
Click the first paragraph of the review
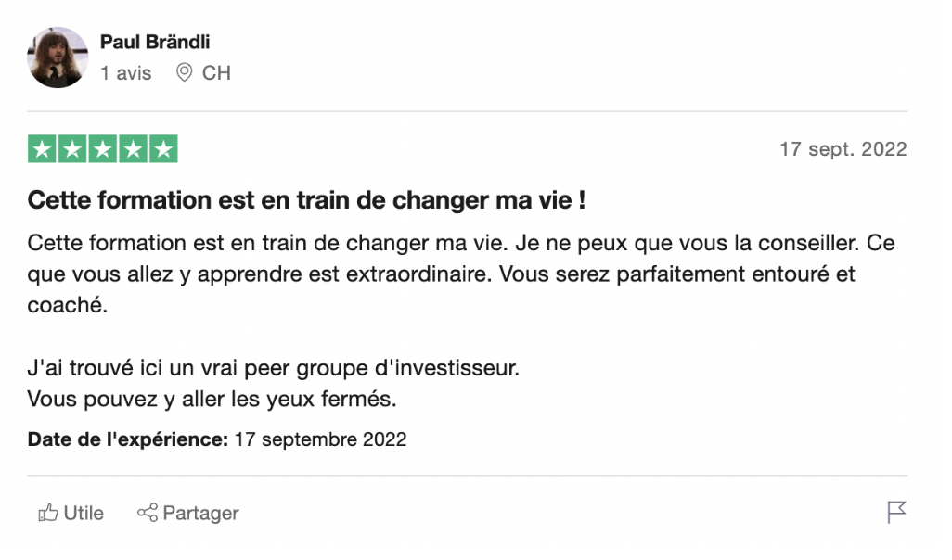point(461,274)
